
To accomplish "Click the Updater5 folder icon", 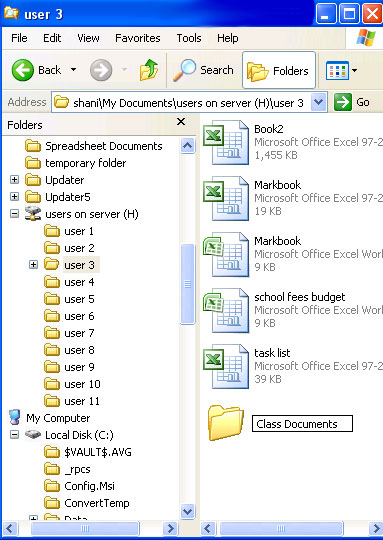I will point(33,197).
